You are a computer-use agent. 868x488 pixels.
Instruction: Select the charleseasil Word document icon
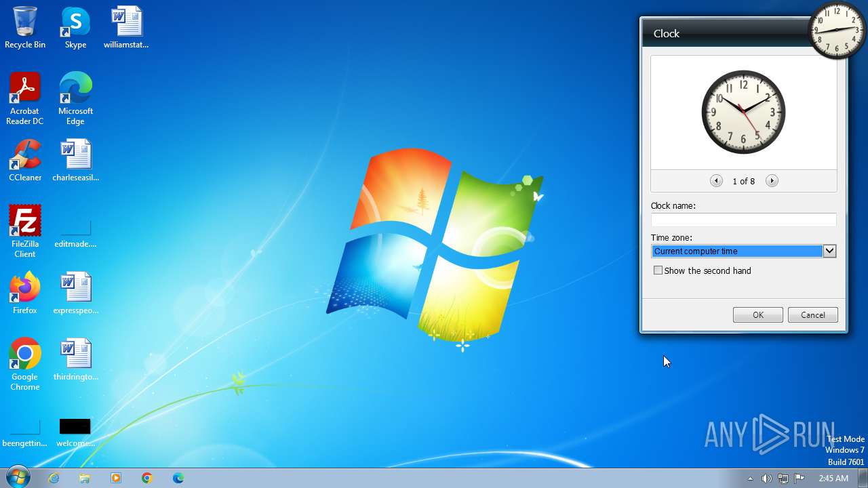75,161
